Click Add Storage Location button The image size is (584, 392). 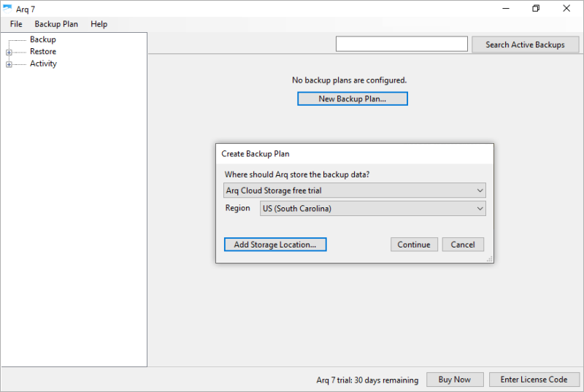pos(275,245)
